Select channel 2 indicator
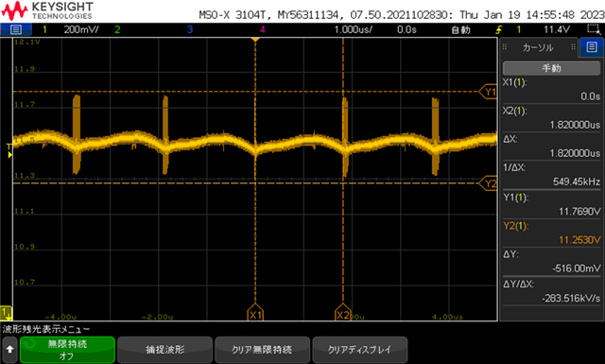The image size is (605, 364). 117,29
